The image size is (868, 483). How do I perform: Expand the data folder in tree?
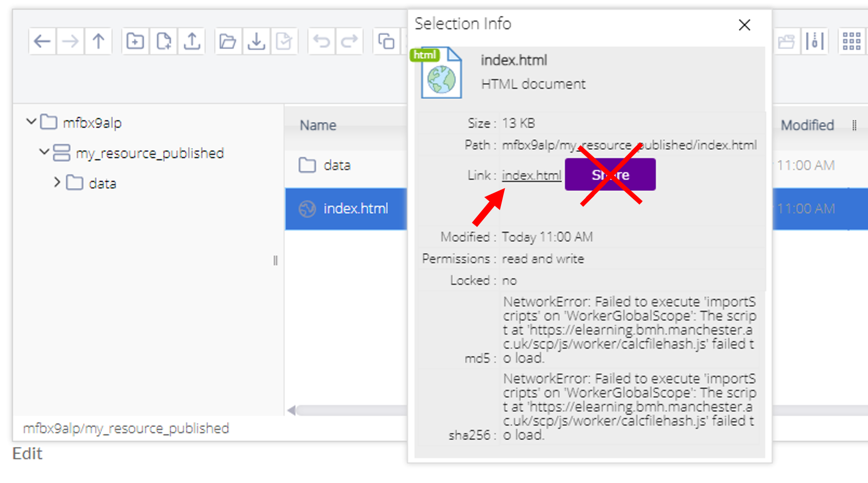click(x=57, y=182)
